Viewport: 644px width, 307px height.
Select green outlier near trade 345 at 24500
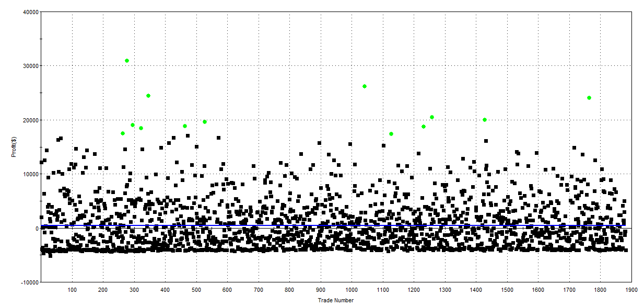148,96
